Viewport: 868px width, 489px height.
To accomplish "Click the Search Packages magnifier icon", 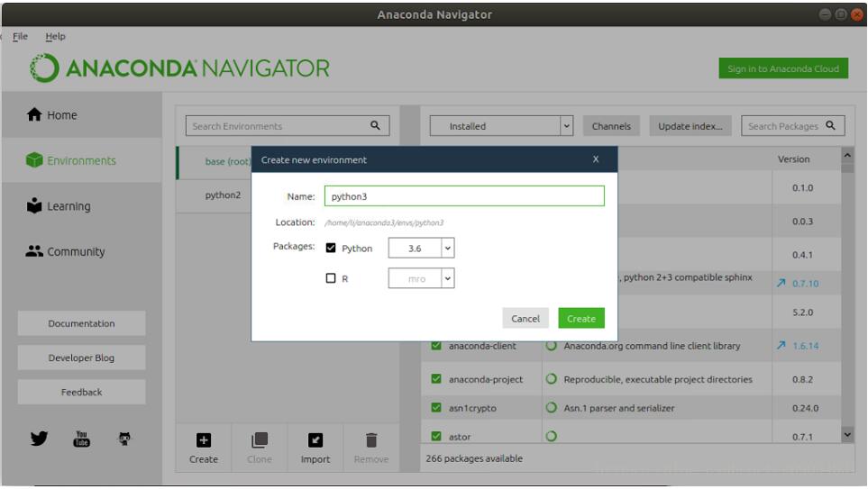I will click(830, 125).
